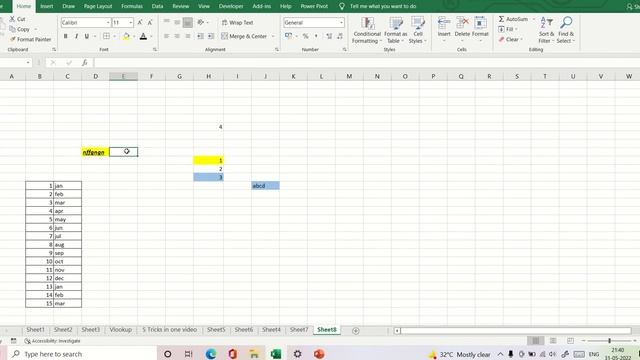This screenshot has height=360, width=640.
Task: Click Merge & Center button
Action: [244, 36]
